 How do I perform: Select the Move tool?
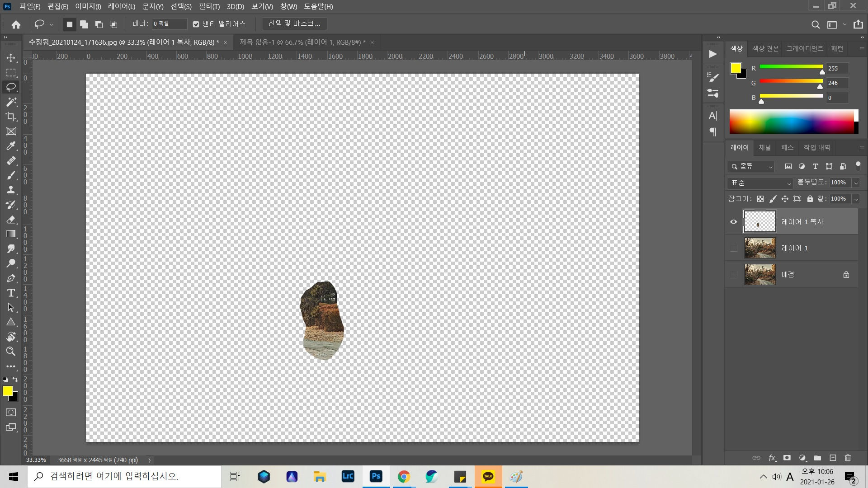[x=11, y=58]
